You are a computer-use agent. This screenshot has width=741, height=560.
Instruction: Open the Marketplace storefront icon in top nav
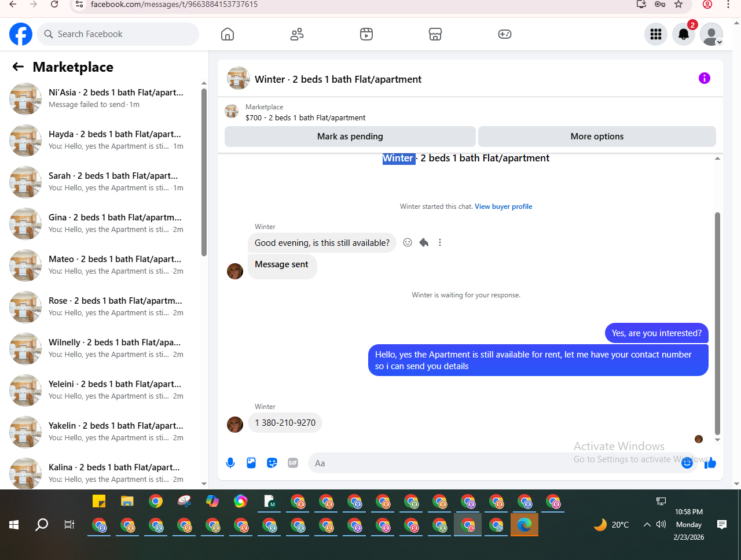coord(435,34)
